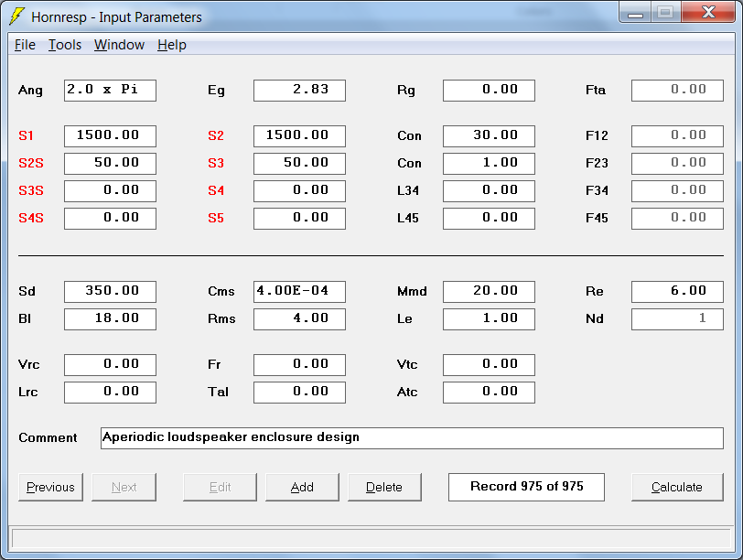Select the S3S field

point(110,191)
